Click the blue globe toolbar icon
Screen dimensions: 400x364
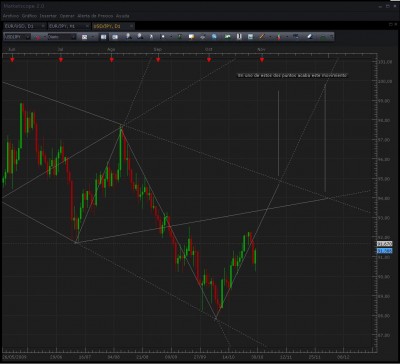pos(214,37)
